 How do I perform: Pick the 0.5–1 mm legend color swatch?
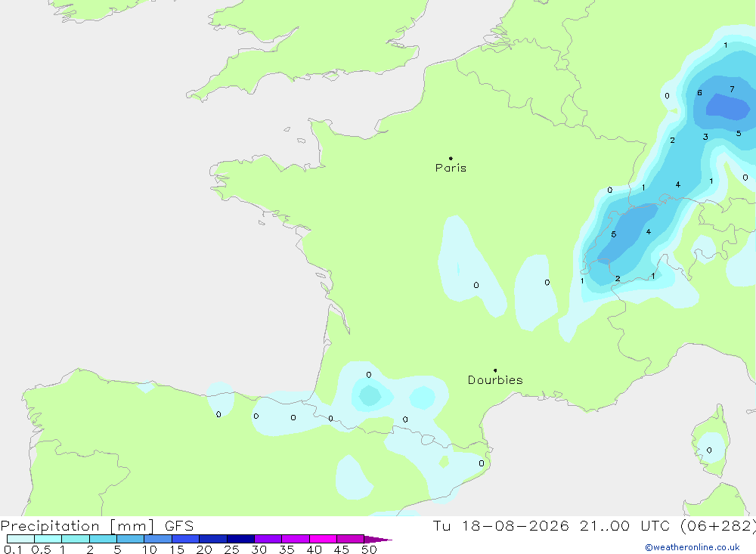pyautogui.click(x=48, y=539)
